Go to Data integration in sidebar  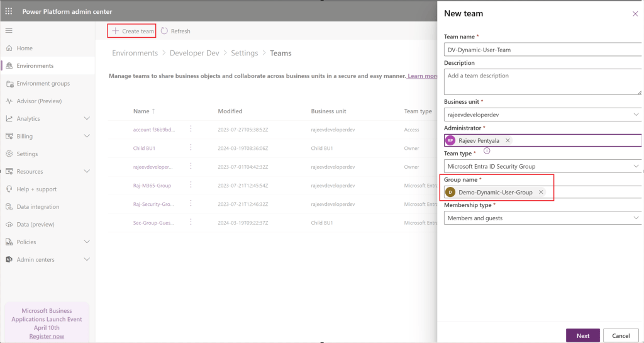click(38, 206)
